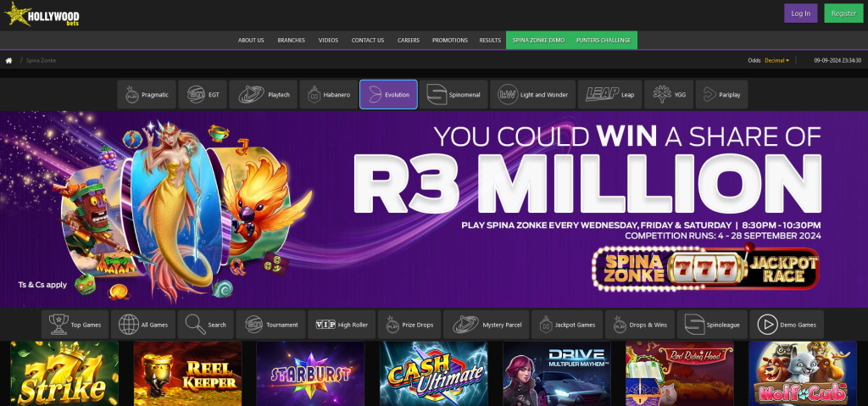
Task: Open Demo Games play icon category
Action: tap(787, 325)
